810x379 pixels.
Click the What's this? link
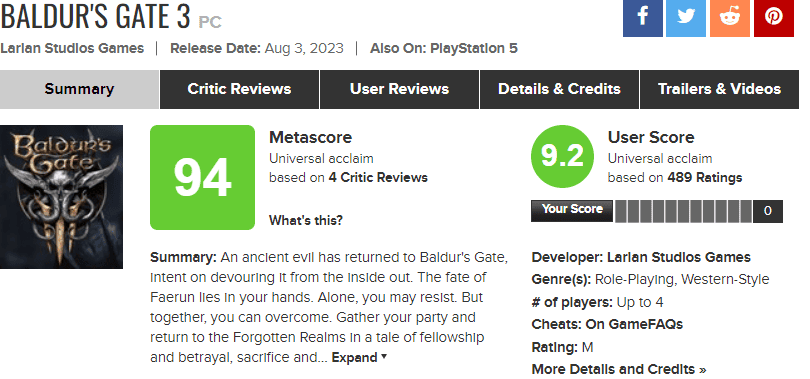pyautogui.click(x=306, y=221)
